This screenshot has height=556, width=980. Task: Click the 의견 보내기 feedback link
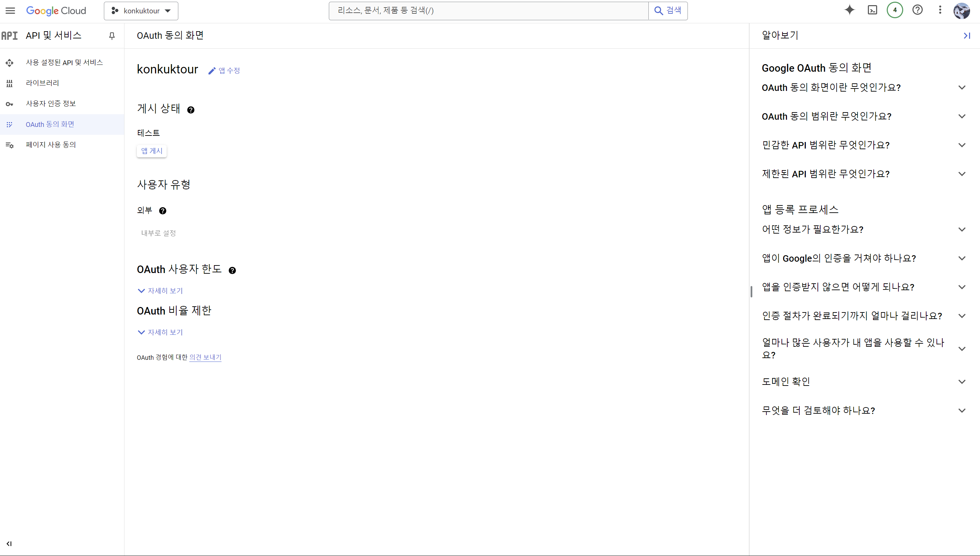click(x=205, y=357)
